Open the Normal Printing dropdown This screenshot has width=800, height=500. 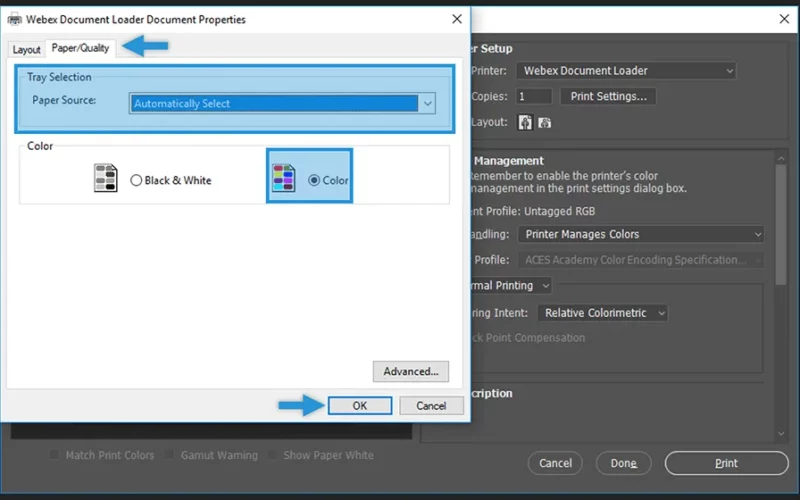pyautogui.click(x=510, y=285)
